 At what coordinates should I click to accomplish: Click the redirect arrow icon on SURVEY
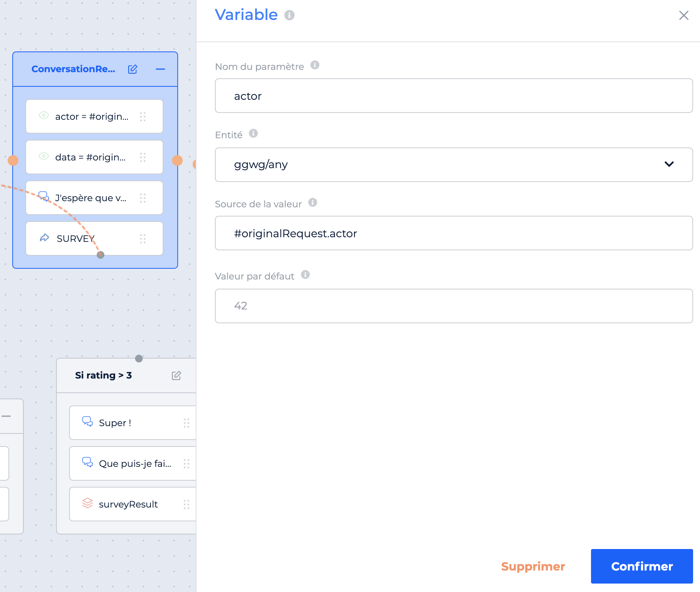pos(45,238)
